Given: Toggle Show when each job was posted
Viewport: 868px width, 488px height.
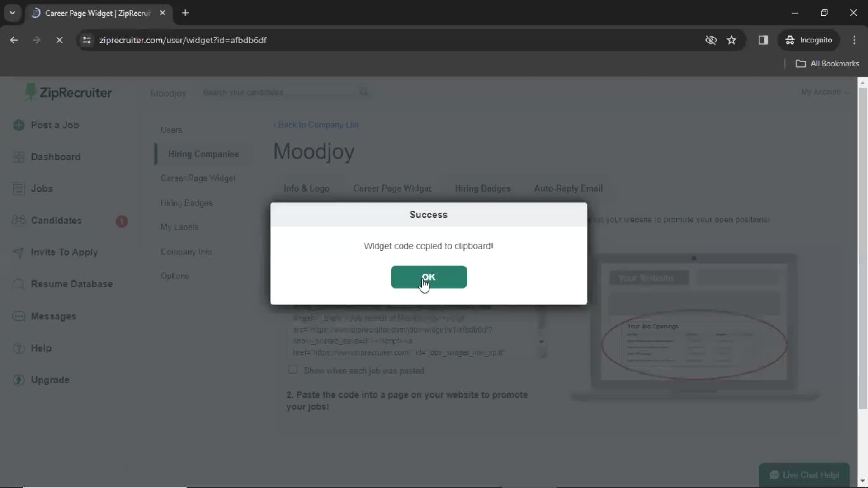Looking at the screenshot, I should click(x=292, y=370).
